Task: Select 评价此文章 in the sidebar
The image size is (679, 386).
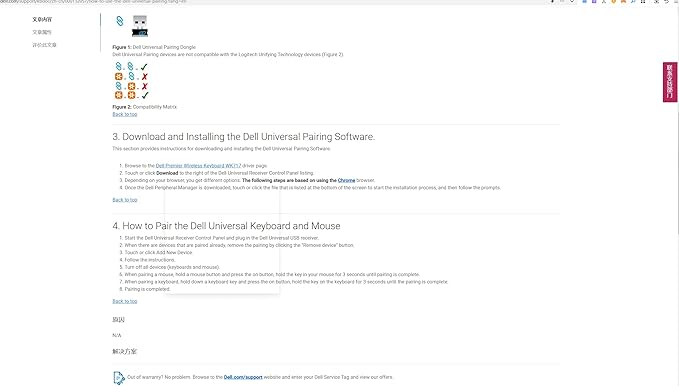Action: coord(44,45)
